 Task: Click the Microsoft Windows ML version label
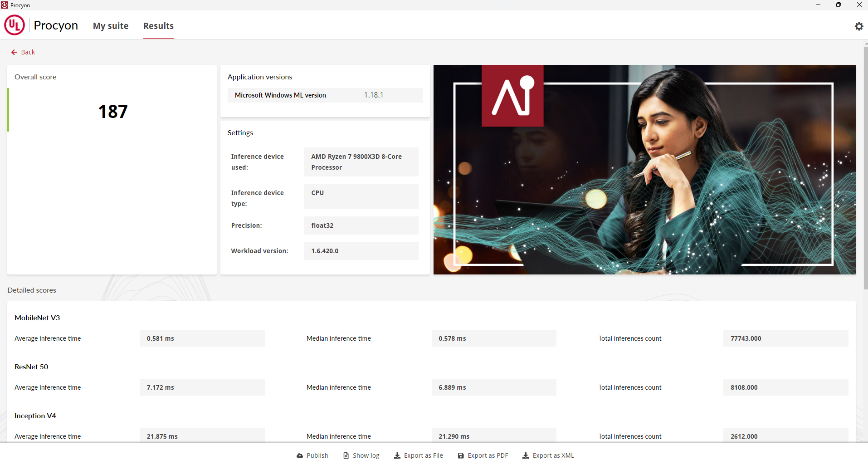280,95
